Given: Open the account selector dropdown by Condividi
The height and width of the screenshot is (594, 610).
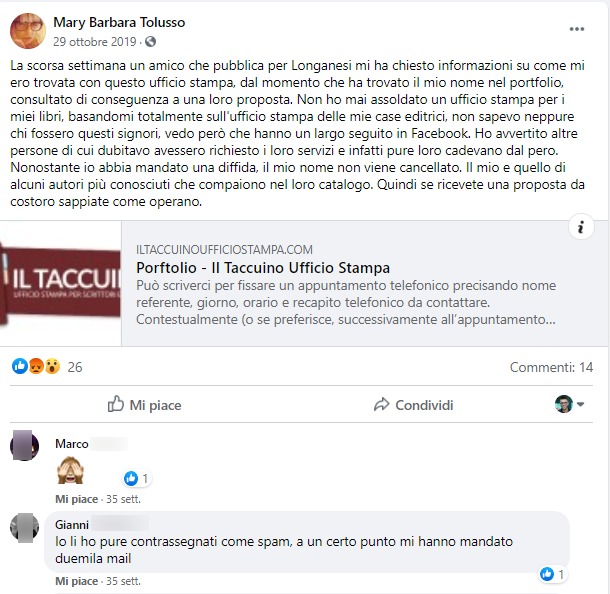Looking at the screenshot, I should (x=569, y=404).
